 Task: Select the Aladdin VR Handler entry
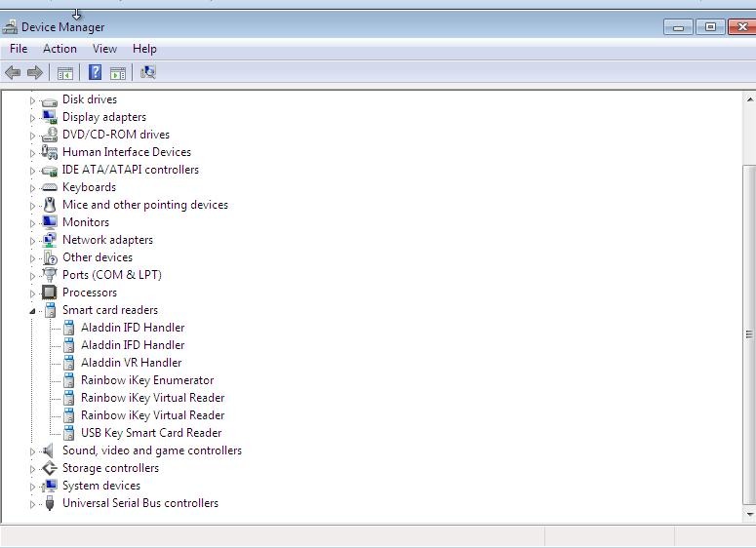click(x=131, y=363)
